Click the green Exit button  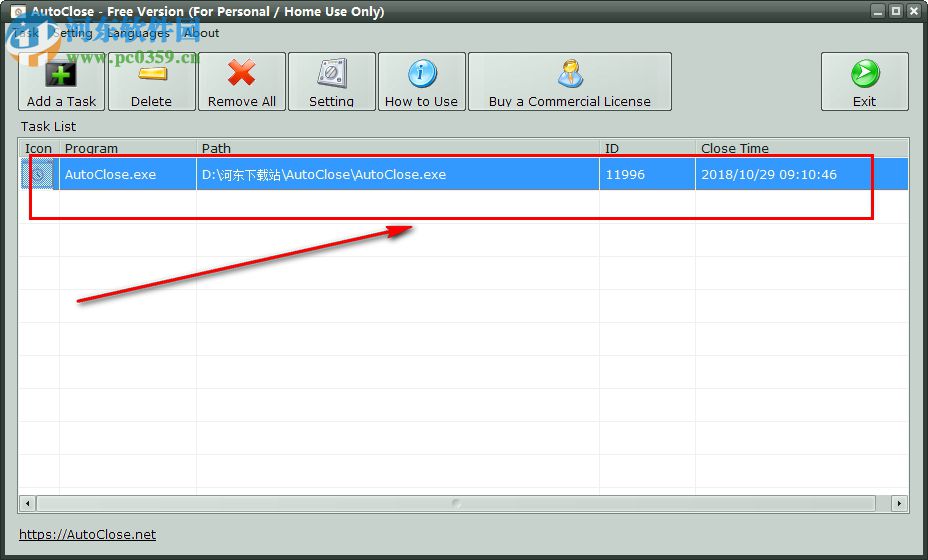pyautogui.click(x=864, y=82)
